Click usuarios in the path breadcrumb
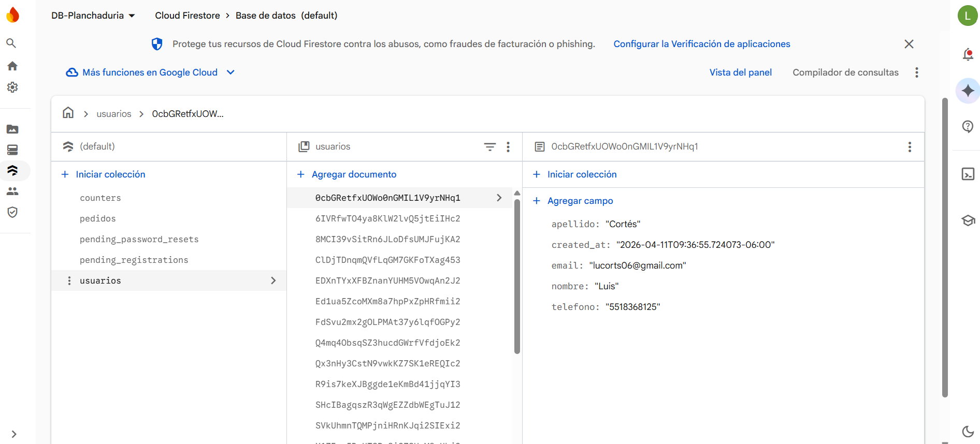This screenshot has width=980, height=444. coord(114,114)
